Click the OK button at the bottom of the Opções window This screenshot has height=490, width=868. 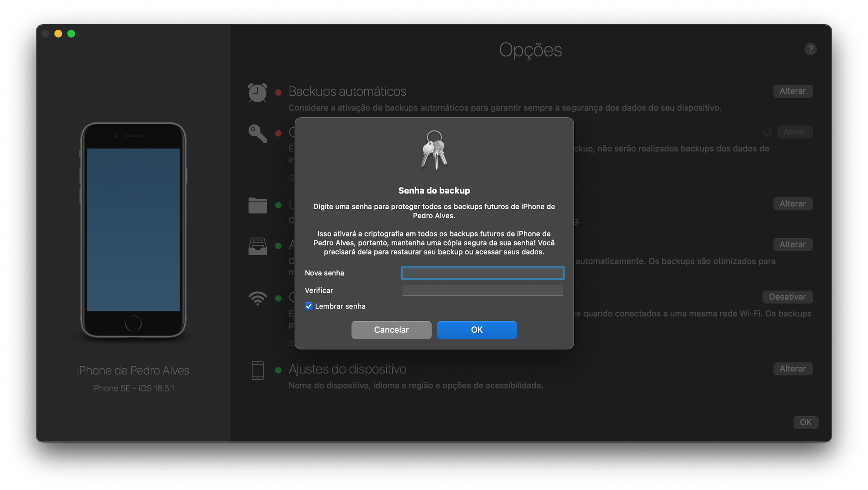coord(806,422)
